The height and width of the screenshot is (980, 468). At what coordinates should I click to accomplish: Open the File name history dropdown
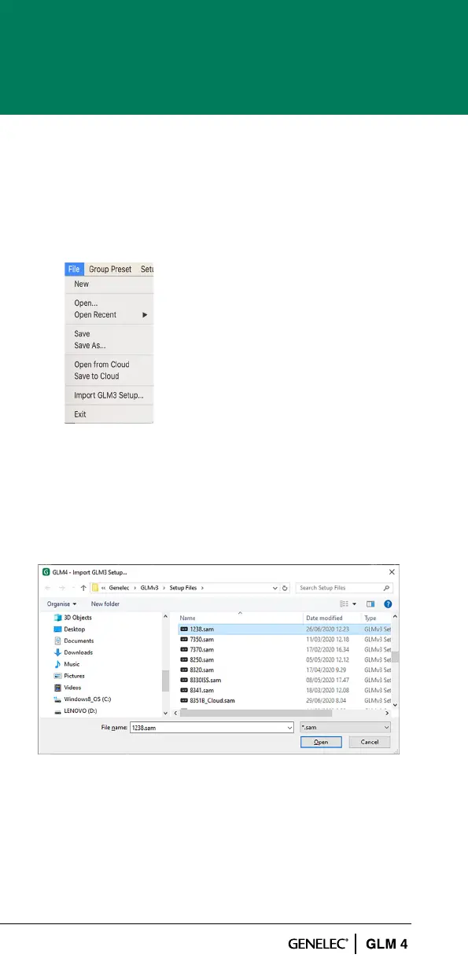tap(289, 728)
